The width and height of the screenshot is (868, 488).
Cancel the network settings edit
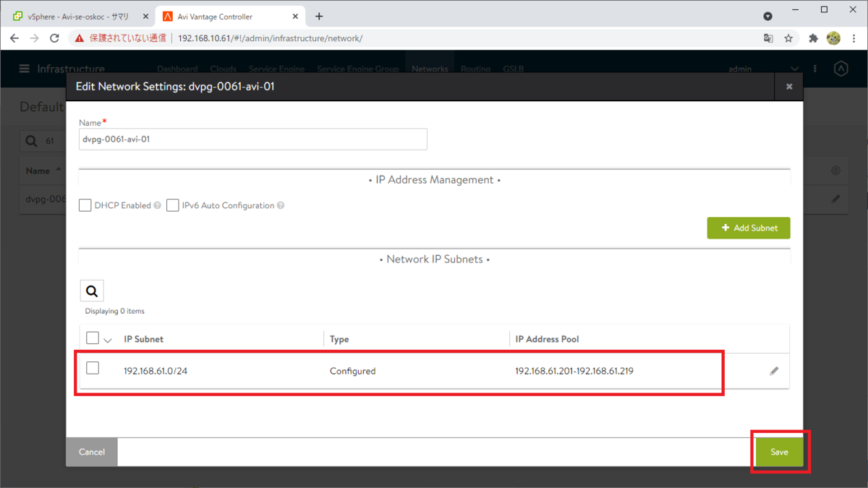pyautogui.click(x=92, y=452)
